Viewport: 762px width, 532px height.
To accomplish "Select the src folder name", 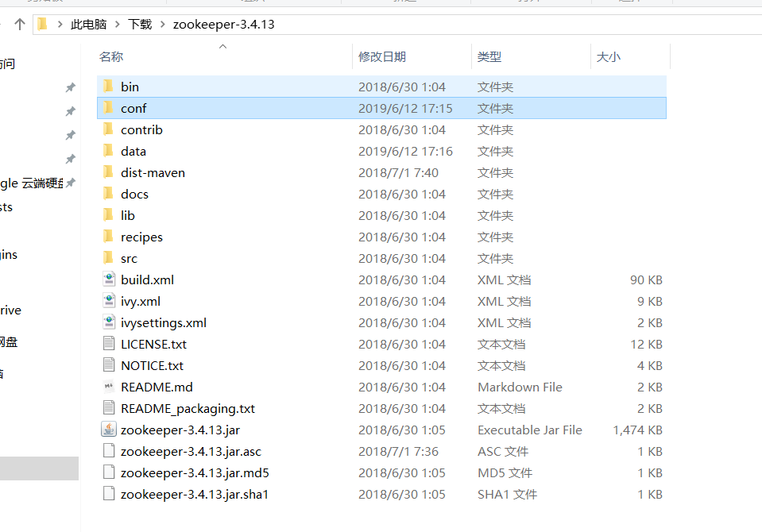I will tap(129, 259).
